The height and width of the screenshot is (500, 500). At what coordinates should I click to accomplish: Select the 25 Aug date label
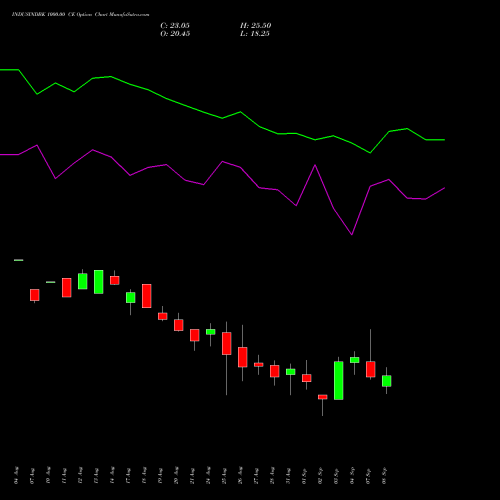[225, 476]
